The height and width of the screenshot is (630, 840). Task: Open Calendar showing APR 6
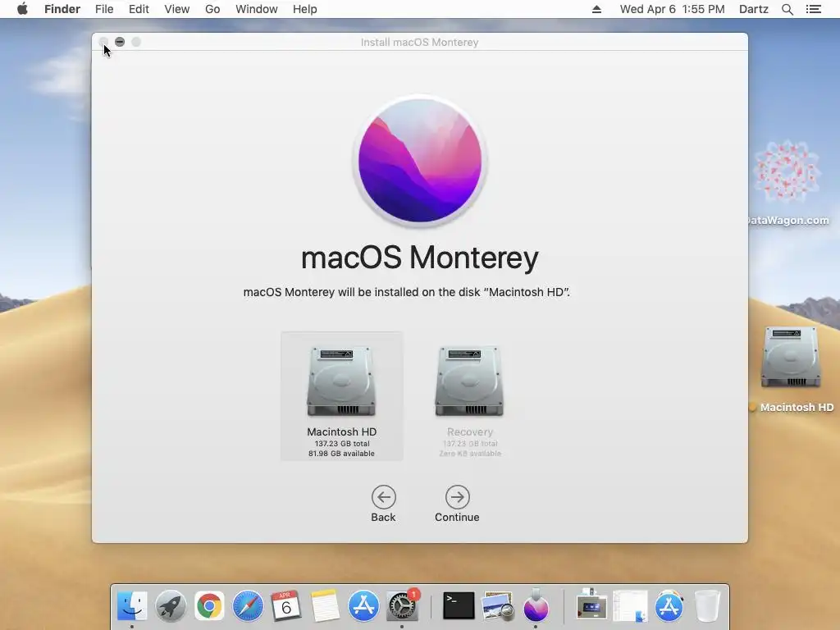[286, 606]
